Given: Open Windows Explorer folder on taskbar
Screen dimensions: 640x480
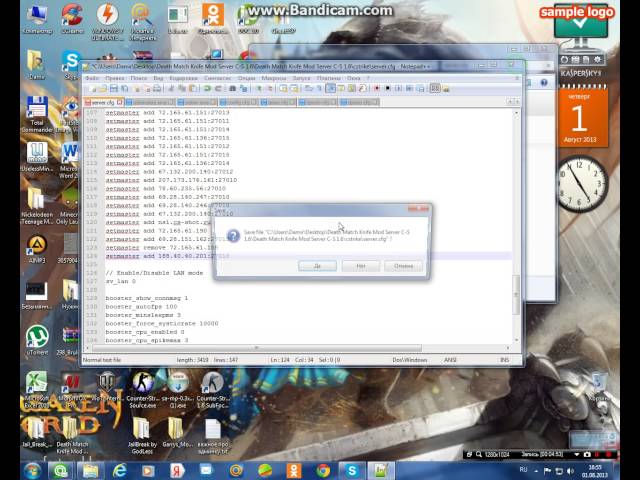Looking at the screenshot, I should (x=91, y=471).
